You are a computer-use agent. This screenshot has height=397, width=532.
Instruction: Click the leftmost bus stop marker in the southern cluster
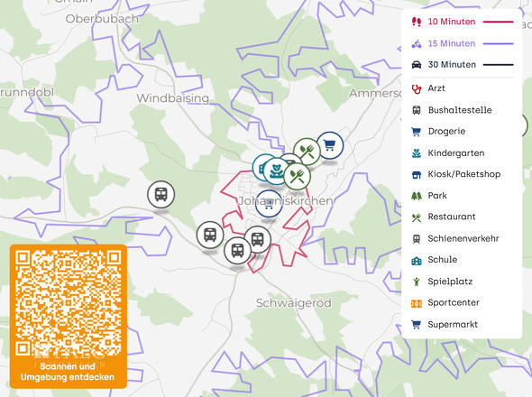(x=210, y=235)
